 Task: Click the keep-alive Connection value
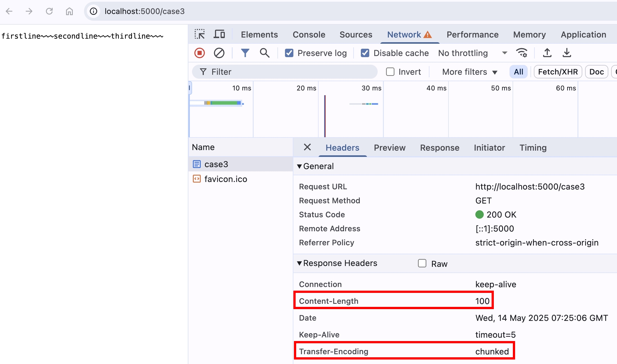496,284
